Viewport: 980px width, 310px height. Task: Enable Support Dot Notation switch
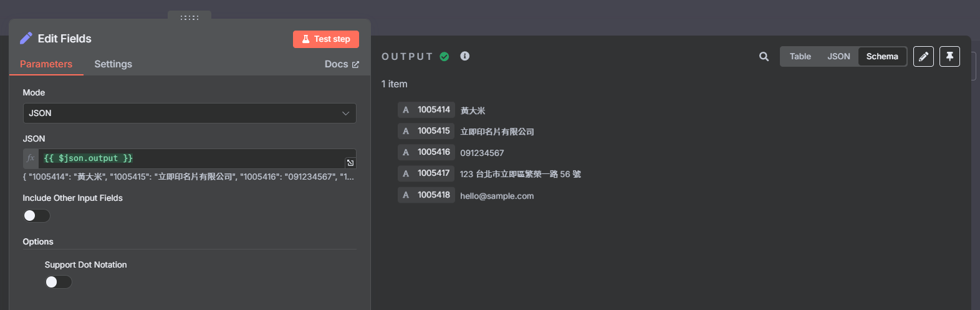pos(59,282)
